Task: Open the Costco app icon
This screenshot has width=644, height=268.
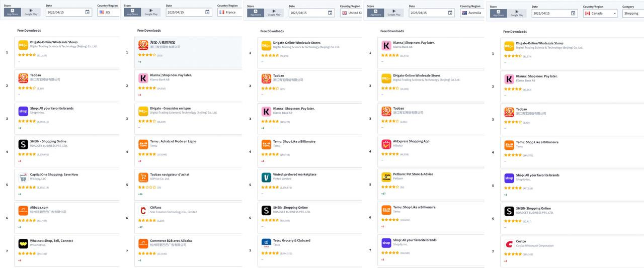Action: [509, 244]
